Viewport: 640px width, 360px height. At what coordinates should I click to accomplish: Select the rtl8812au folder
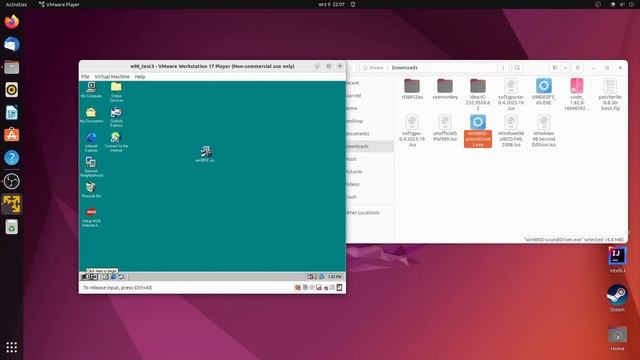click(x=412, y=89)
